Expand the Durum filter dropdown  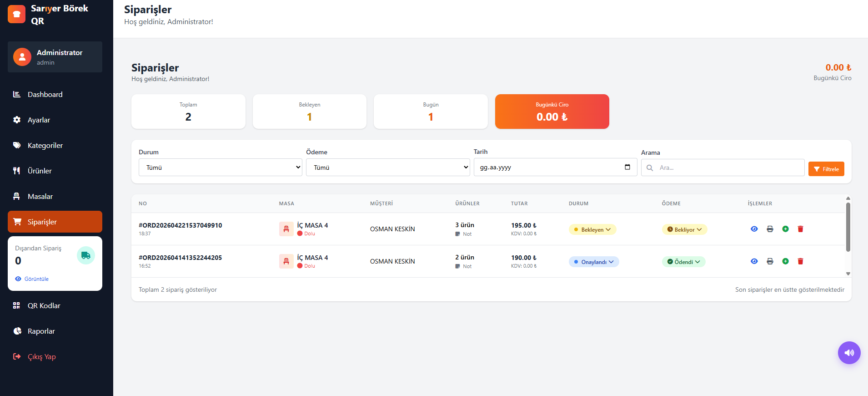point(220,168)
